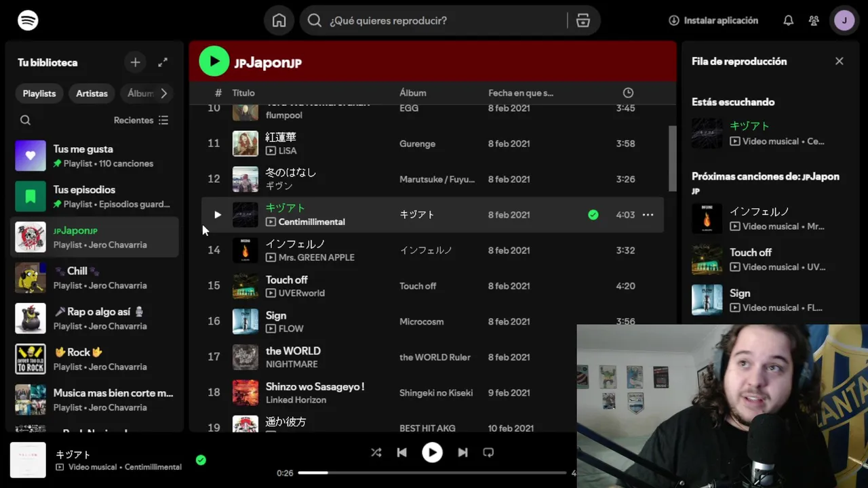The width and height of the screenshot is (868, 488).
Task: Close the Fila de reproducción panel
Action: click(x=840, y=61)
